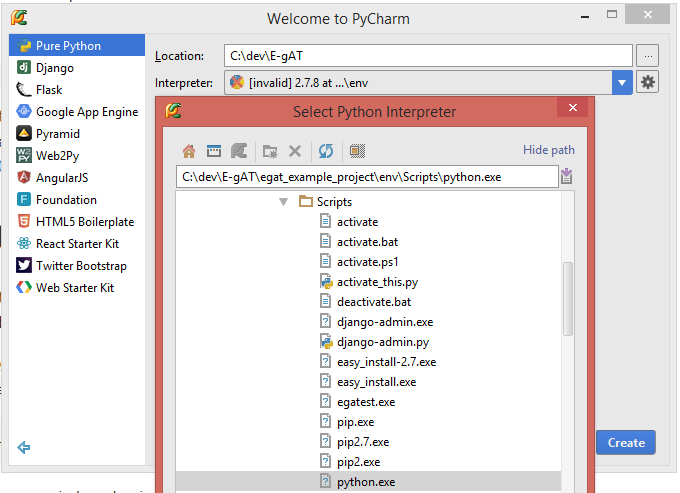Image resolution: width=680 pixels, height=493 pixels.
Task: Select django-admin.py file
Action: pos(383,342)
